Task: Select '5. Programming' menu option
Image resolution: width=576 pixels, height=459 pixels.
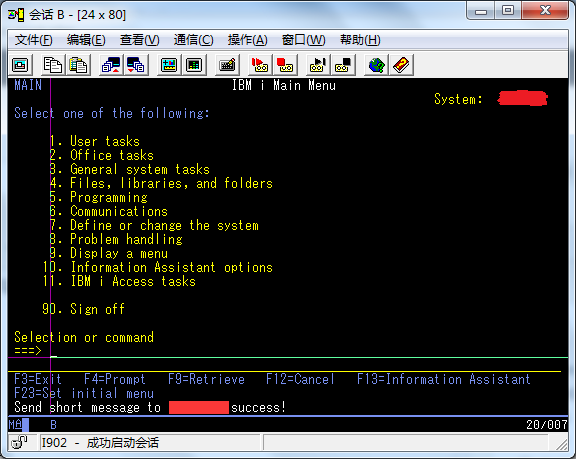Action: point(98,197)
